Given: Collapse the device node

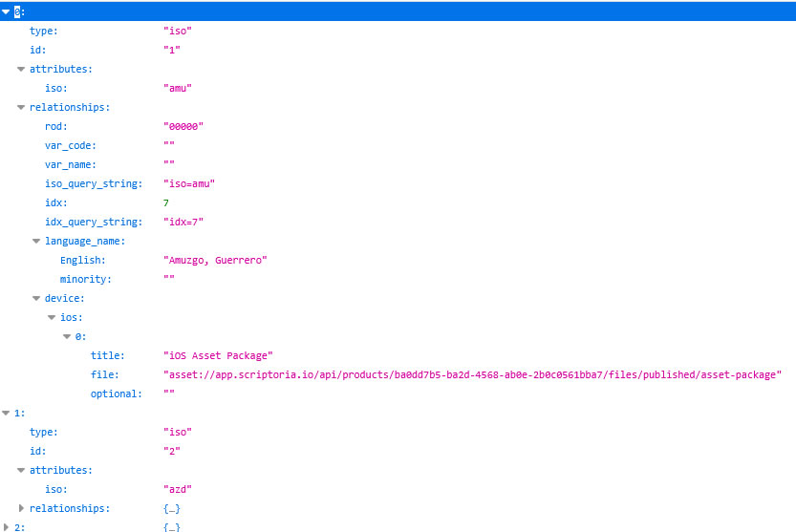Looking at the screenshot, I should pos(37,298).
